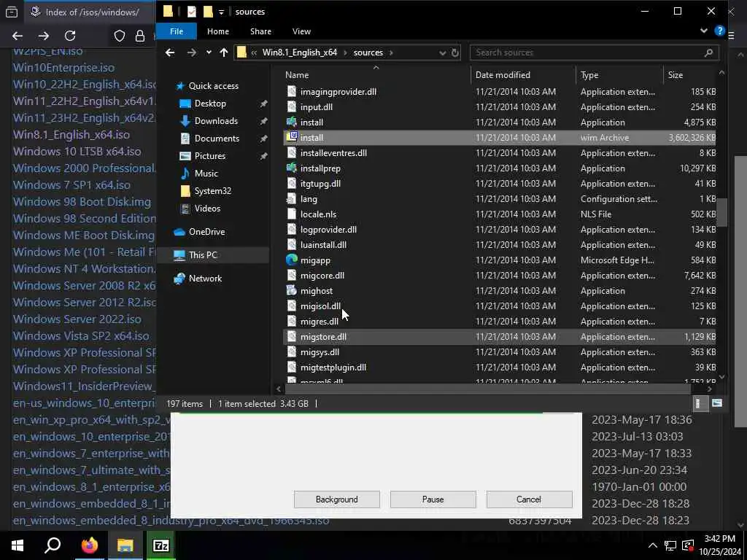Open System32 folder in navigation pane
Viewport: 747px width, 560px height.
[x=212, y=191]
